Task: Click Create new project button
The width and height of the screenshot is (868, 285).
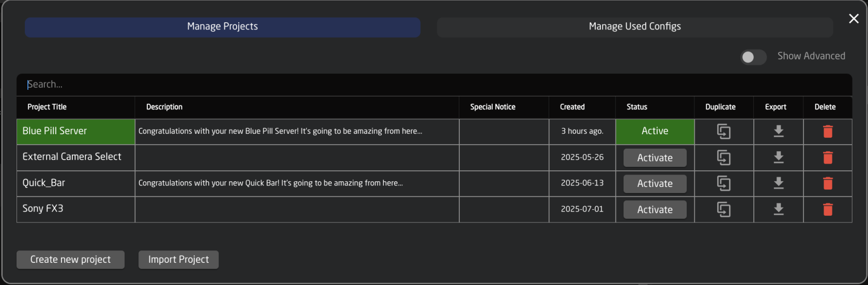Action: pyautogui.click(x=70, y=260)
